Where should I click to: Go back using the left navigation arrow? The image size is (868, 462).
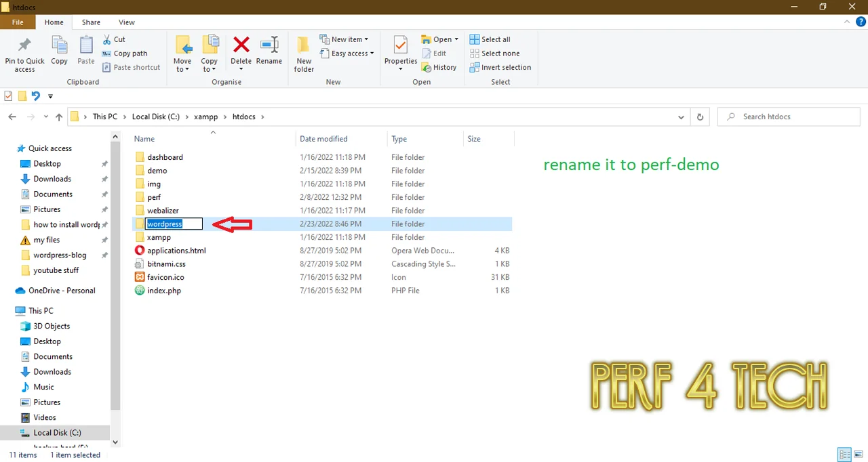[x=12, y=117]
